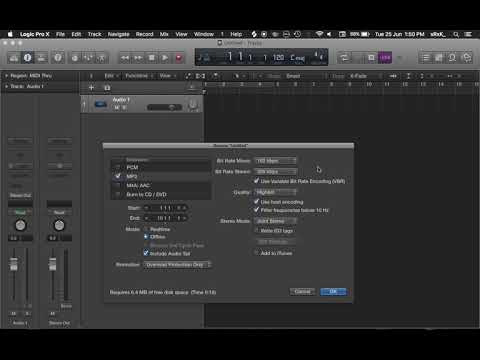Add new track with plus button
Viewport: 480px width, 360px height.
91,88
